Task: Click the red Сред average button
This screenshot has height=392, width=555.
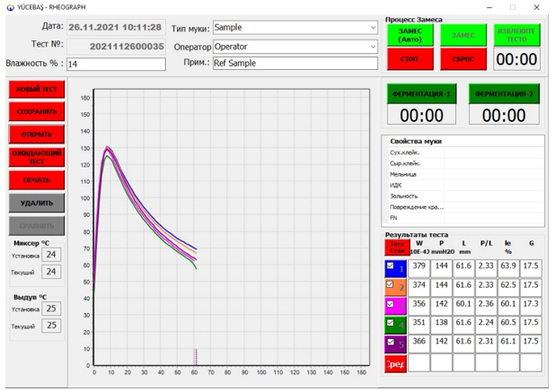Action: point(395,364)
